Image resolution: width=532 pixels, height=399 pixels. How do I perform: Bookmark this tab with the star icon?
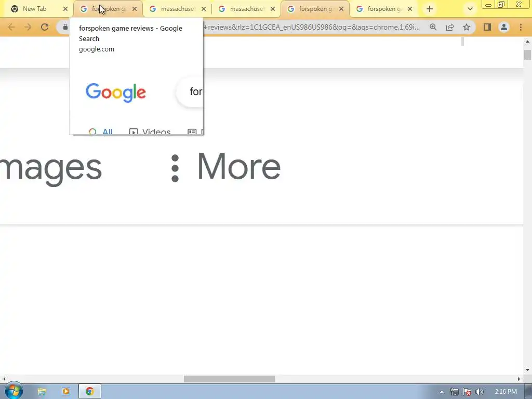pyautogui.click(x=467, y=27)
